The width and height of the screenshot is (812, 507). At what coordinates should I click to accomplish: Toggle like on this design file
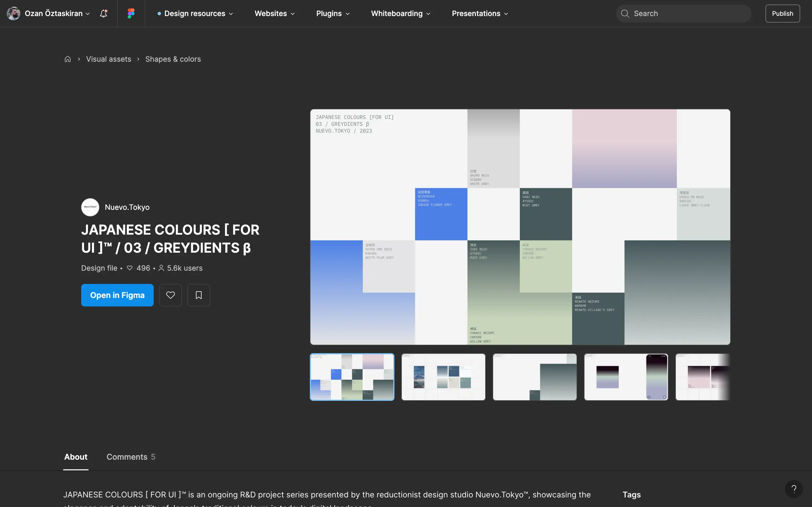(171, 295)
